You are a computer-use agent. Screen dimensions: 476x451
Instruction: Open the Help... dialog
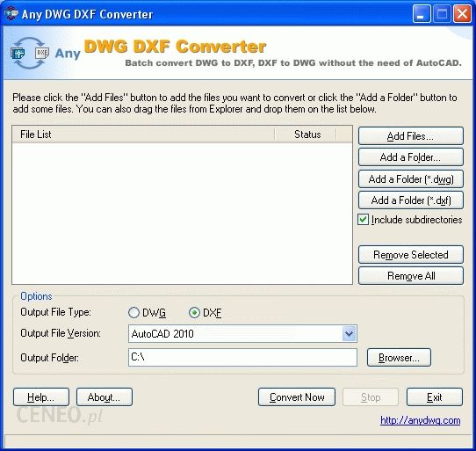[x=41, y=396]
